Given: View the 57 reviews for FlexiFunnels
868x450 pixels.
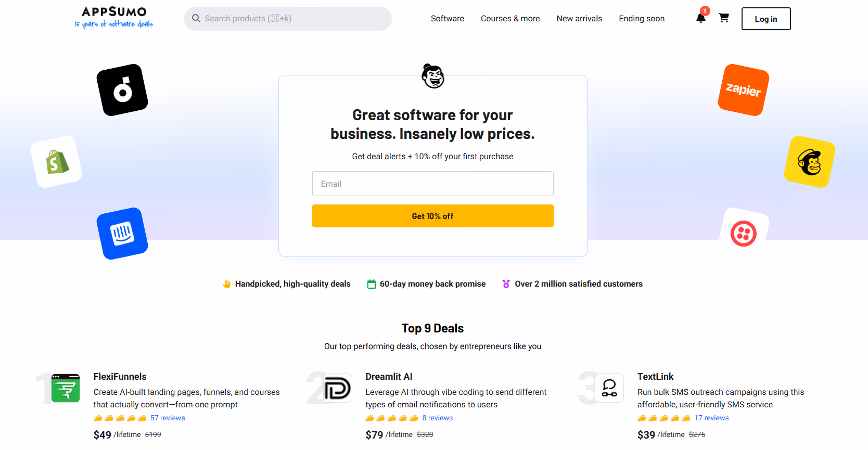Looking at the screenshot, I should click(x=168, y=418).
